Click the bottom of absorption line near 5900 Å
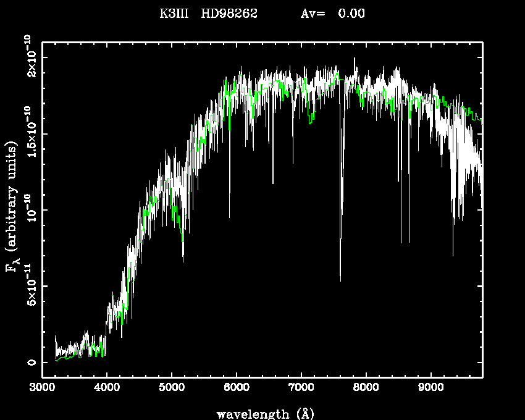This screenshot has width=525, height=420. (229, 217)
